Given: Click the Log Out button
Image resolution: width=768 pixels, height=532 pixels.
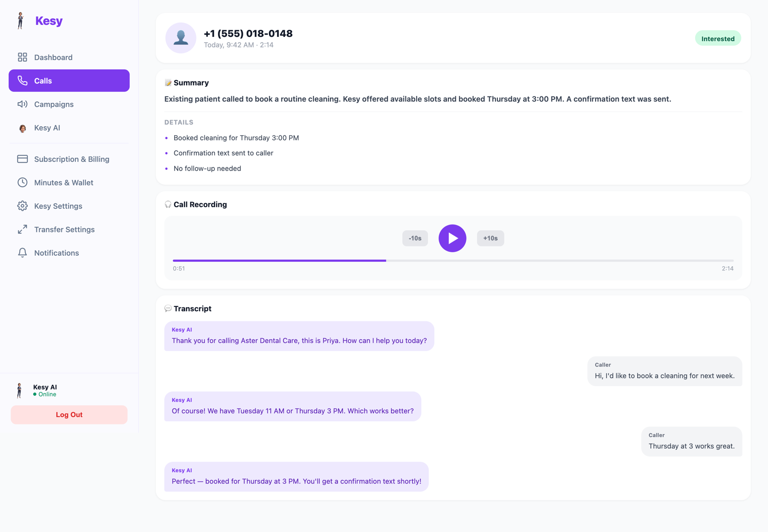Looking at the screenshot, I should [69, 414].
